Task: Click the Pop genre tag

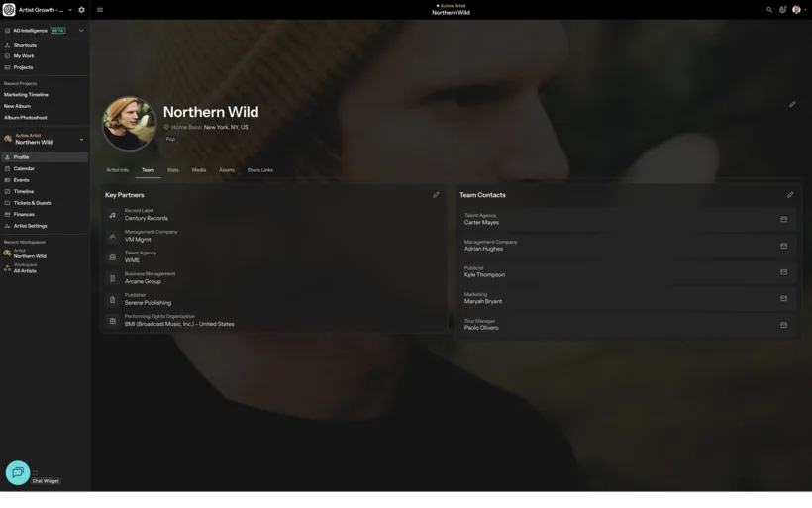Action: [170, 139]
